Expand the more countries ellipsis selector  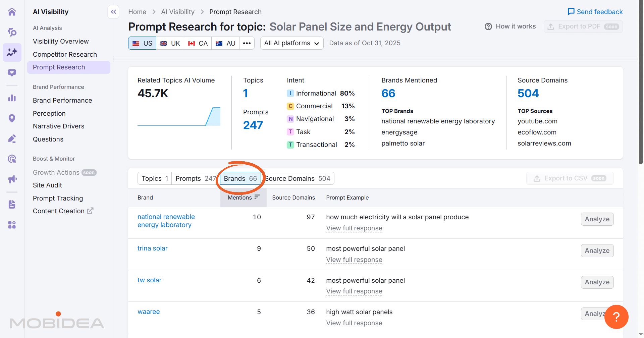247,43
